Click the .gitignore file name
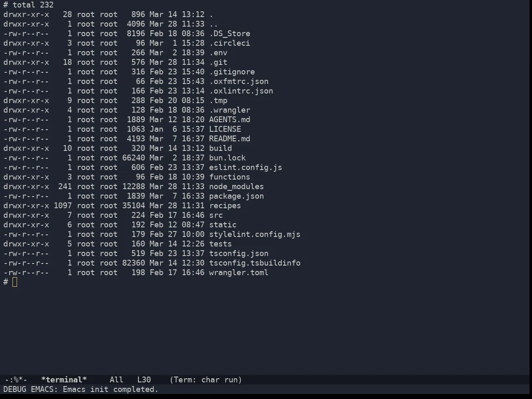532x399 pixels. [x=232, y=72]
